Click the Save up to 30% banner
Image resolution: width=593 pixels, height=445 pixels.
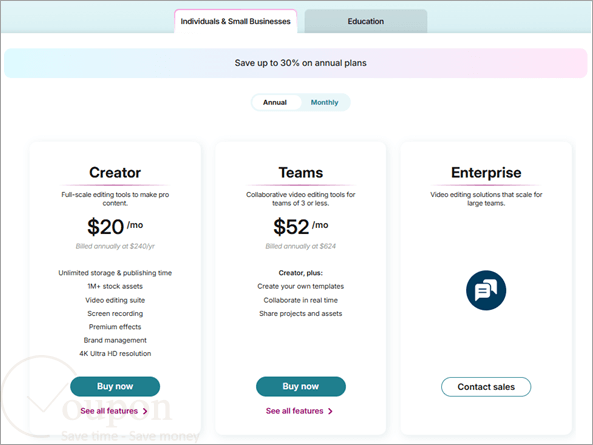[296, 63]
